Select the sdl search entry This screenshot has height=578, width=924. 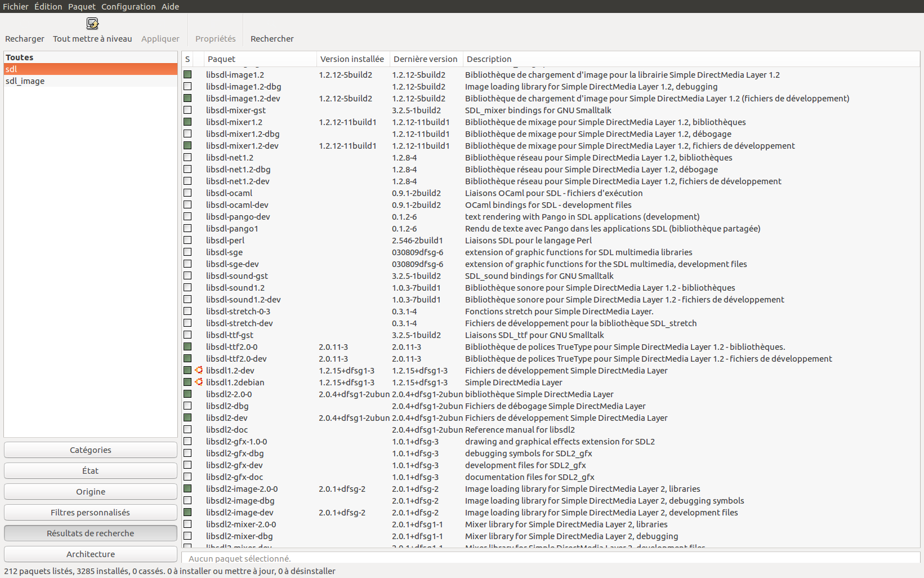coord(91,69)
